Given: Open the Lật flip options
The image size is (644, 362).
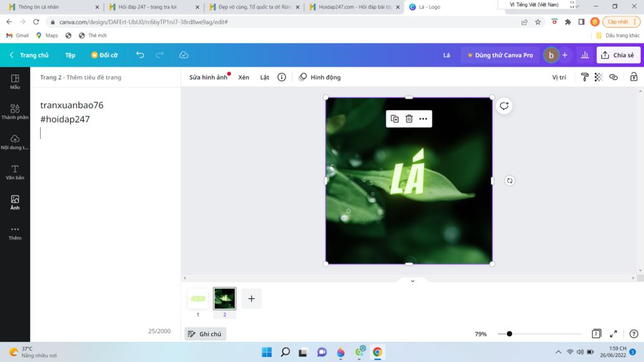Looking at the screenshot, I should pyautogui.click(x=265, y=77).
